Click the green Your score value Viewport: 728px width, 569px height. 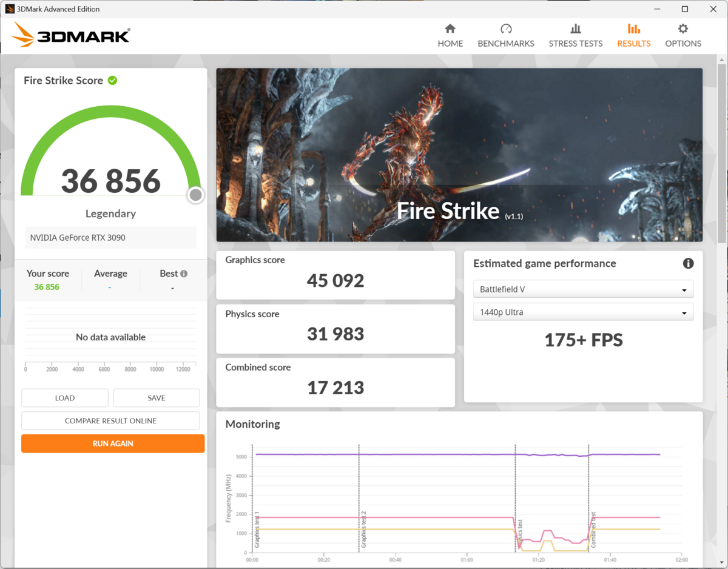[x=47, y=287]
